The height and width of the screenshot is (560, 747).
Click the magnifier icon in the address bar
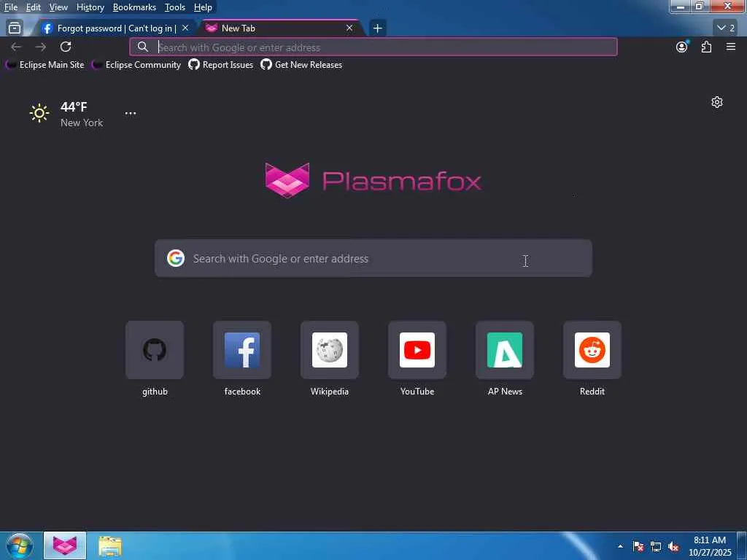(x=142, y=47)
